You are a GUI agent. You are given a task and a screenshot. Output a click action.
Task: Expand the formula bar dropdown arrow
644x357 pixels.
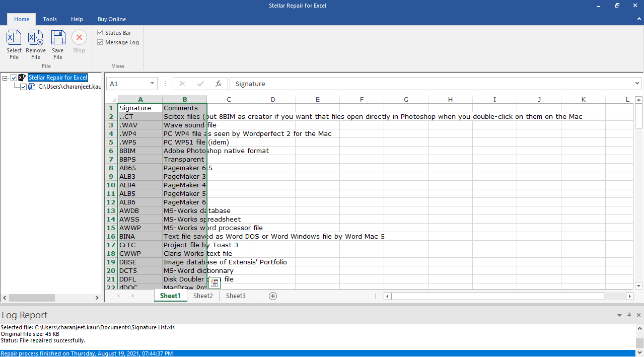637,84
